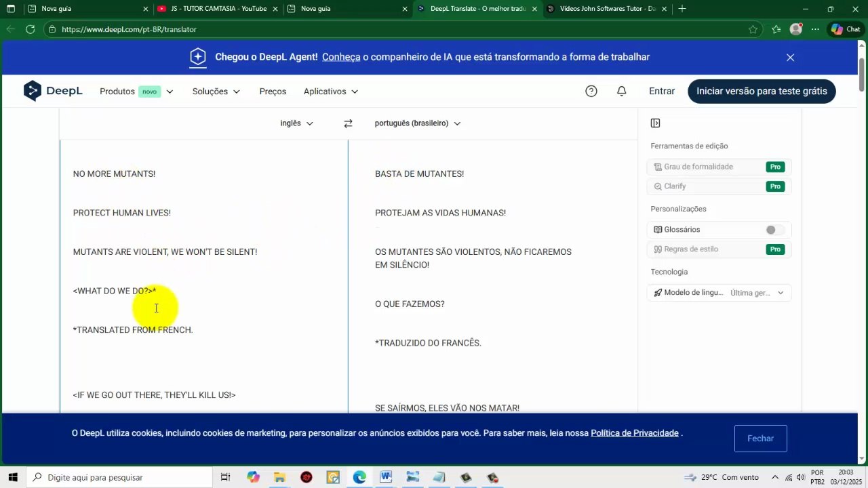Open File Explorer from the taskbar
Image resolution: width=868 pixels, height=488 pixels.
click(x=279, y=477)
